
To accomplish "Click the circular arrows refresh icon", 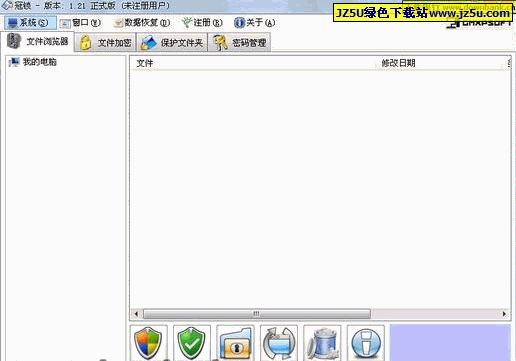I will 279,343.
